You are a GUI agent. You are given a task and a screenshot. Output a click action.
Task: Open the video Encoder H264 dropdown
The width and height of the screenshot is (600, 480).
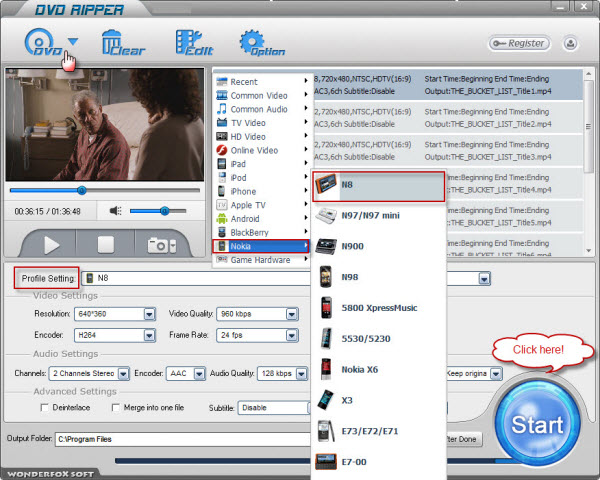point(149,335)
